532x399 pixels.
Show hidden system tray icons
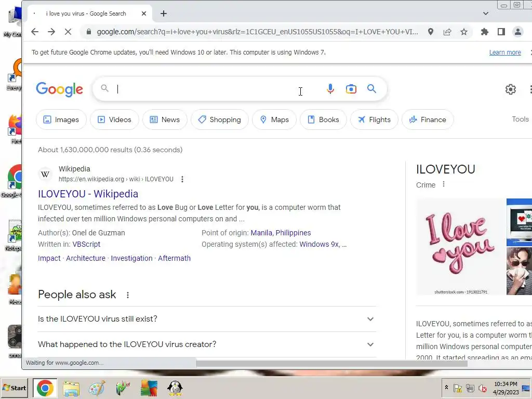(446, 388)
